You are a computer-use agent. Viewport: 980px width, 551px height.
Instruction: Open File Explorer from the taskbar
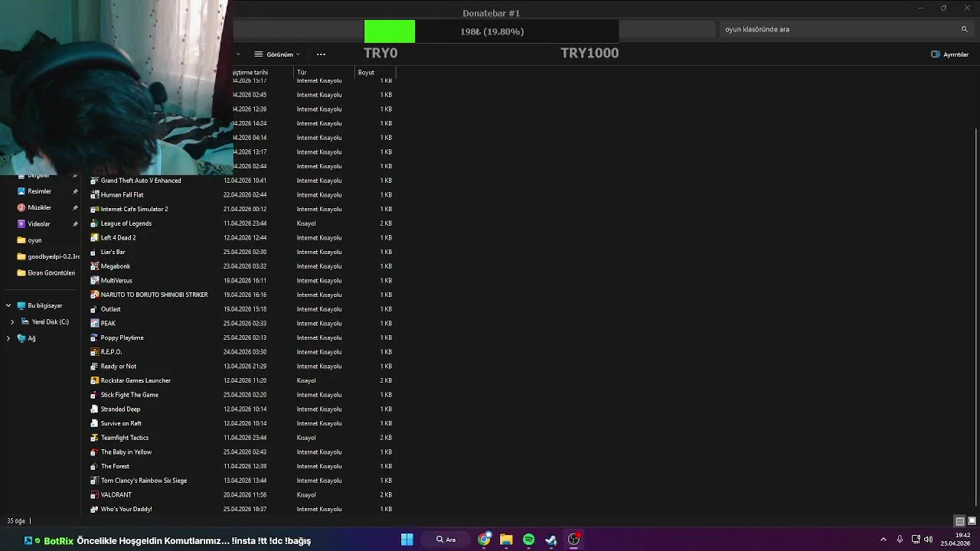click(x=506, y=540)
